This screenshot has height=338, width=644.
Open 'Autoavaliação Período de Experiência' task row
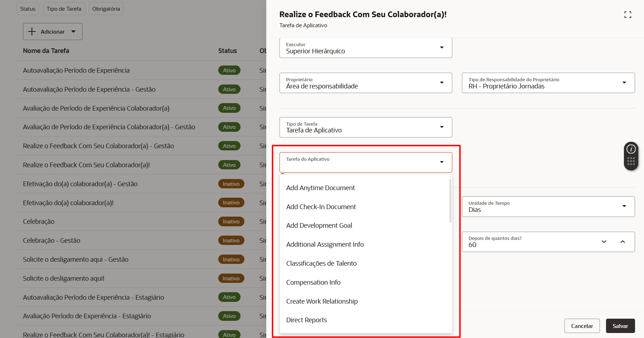tap(141, 71)
